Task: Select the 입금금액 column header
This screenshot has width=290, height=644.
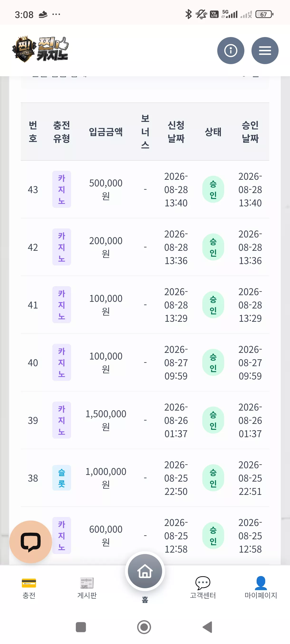Action: coord(106,132)
